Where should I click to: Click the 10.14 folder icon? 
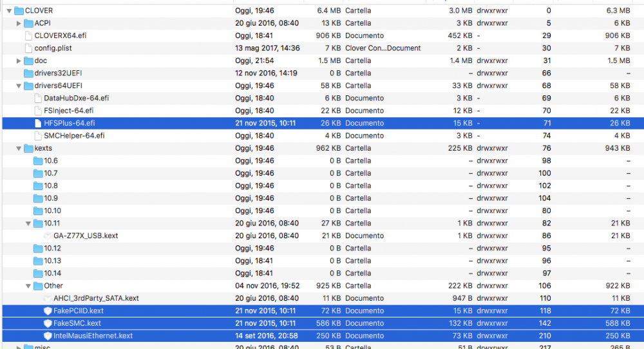pyautogui.click(x=38, y=274)
